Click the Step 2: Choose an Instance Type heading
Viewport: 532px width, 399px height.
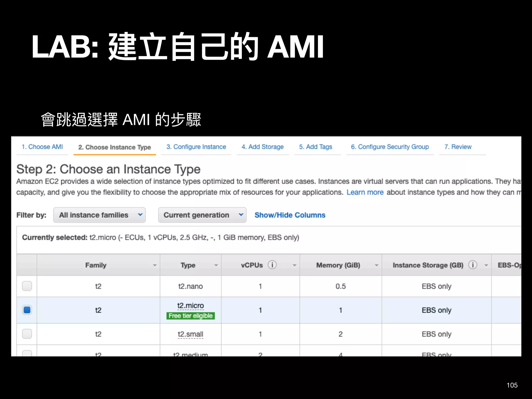coord(108,169)
